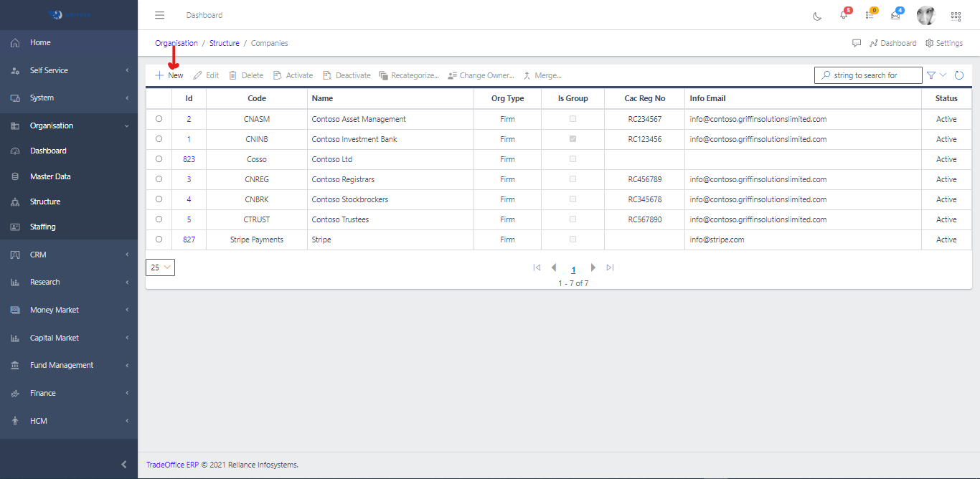Screen dimensions: 980x479
Task: Toggle Is Group checkbox for Contoso Asset Management
Action: 573,119
